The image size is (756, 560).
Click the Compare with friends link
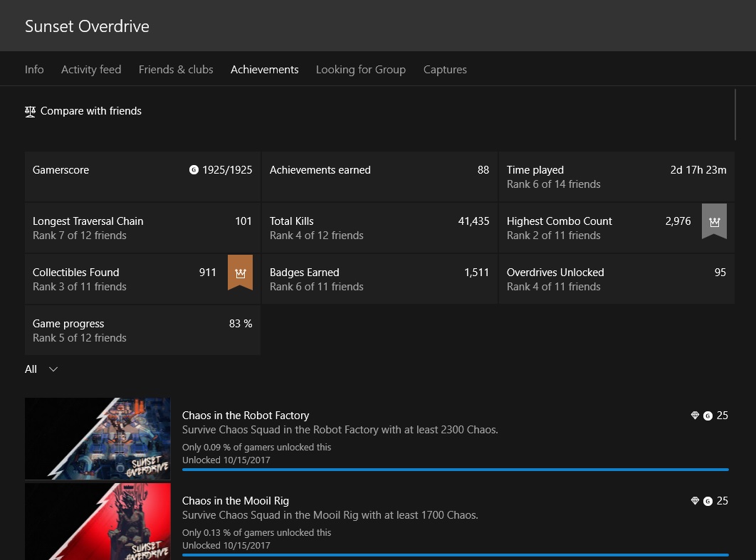click(90, 111)
